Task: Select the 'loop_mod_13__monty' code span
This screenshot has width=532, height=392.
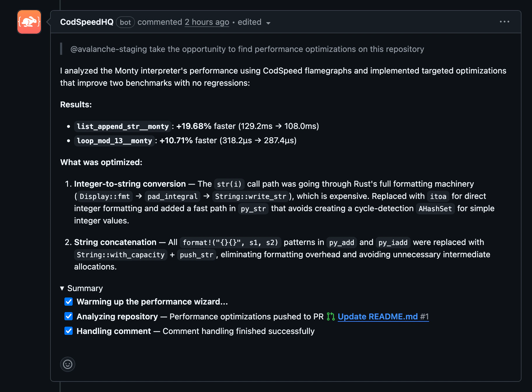Action: (114, 141)
